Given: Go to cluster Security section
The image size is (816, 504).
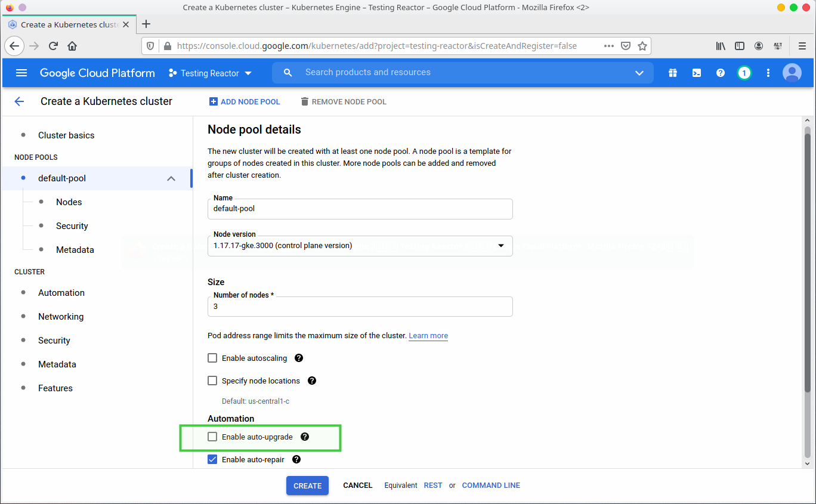Looking at the screenshot, I should (x=54, y=341).
